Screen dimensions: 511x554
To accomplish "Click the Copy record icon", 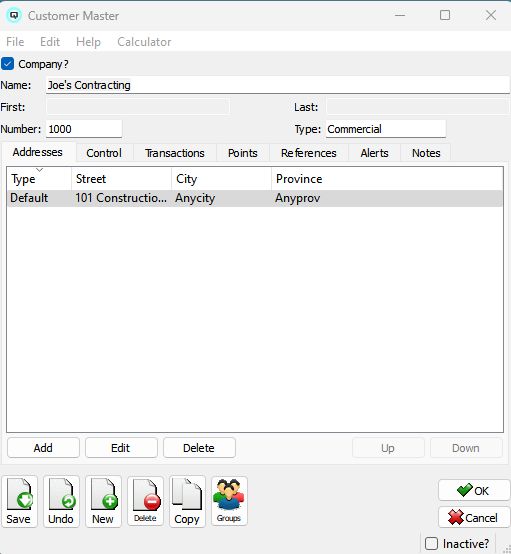I will [187, 501].
